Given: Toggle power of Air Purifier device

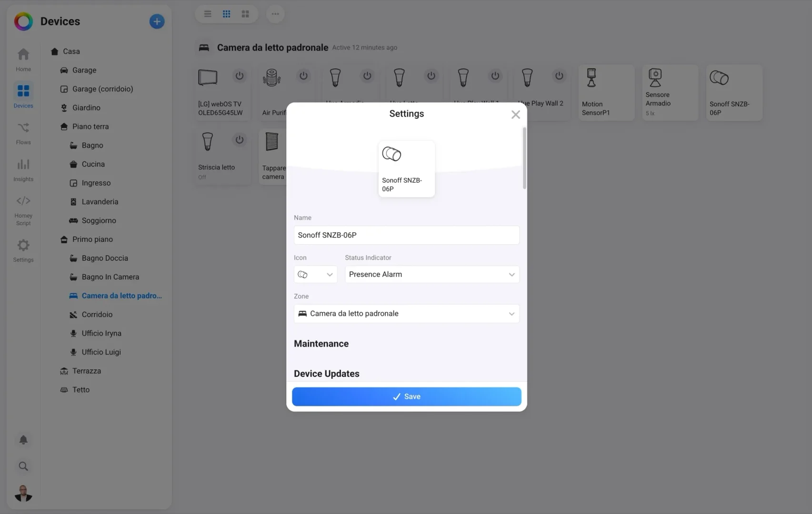Looking at the screenshot, I should pos(303,76).
